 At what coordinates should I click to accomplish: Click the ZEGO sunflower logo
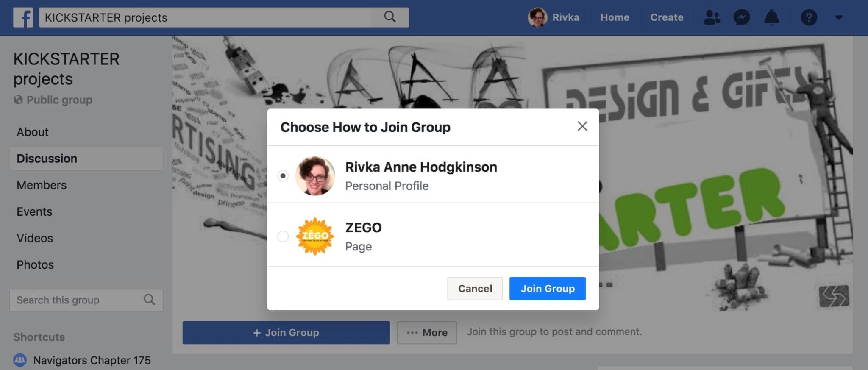[315, 236]
